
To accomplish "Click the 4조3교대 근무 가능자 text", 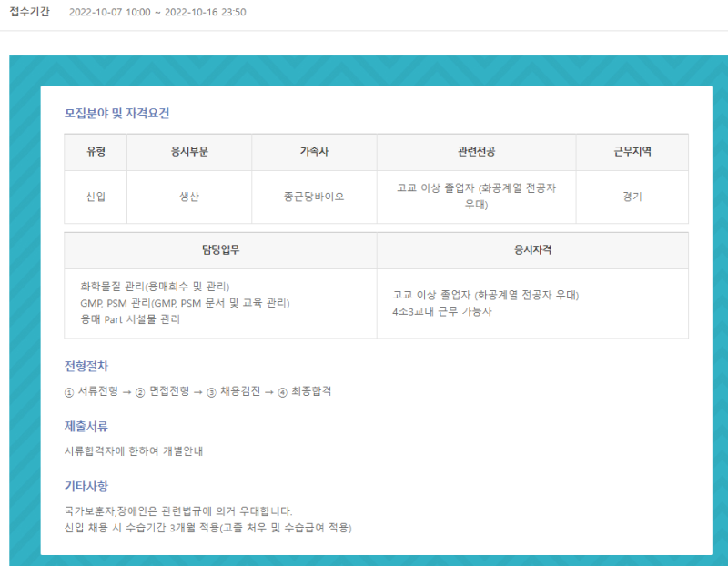I will (x=442, y=311).
